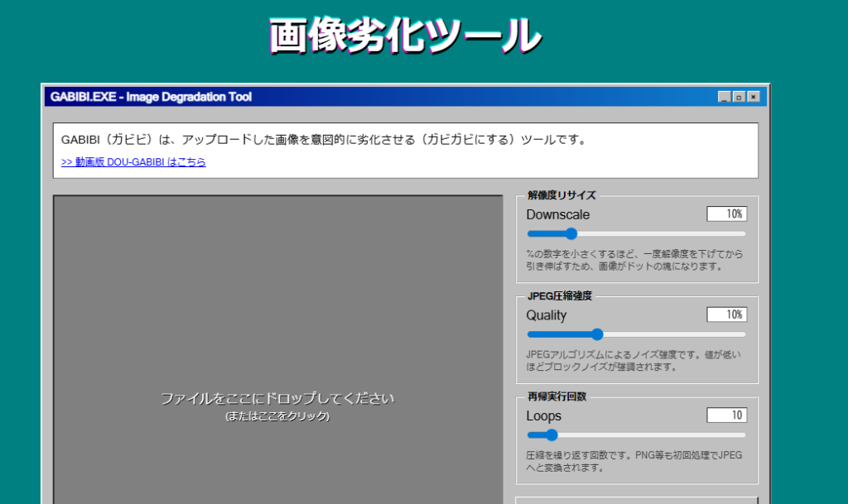This screenshot has width=848, height=504.
Task: Click the Downscale slider handle
Action: (571, 234)
